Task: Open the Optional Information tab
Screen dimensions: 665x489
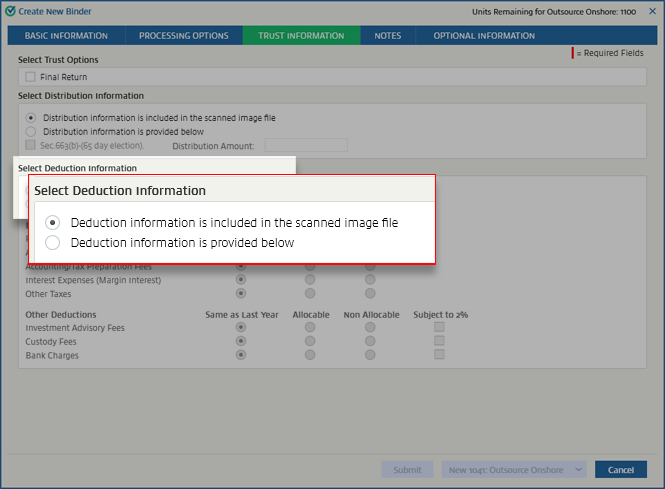Action: (484, 36)
